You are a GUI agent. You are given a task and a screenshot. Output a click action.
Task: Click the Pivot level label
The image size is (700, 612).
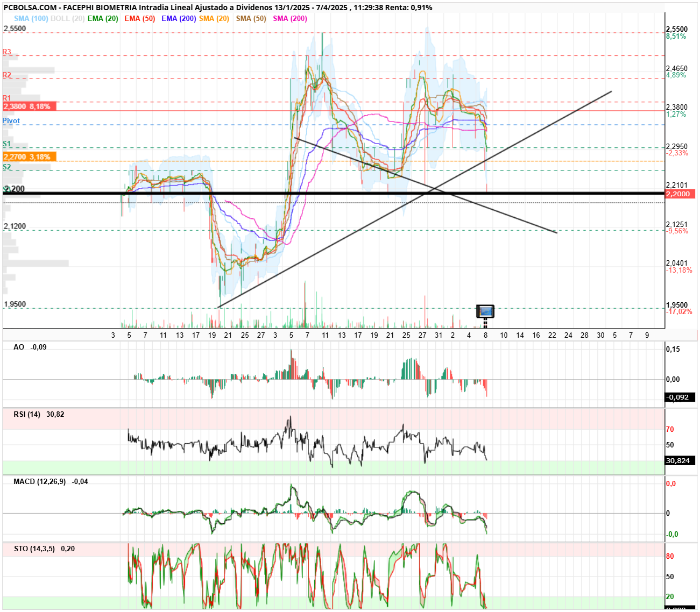click(11, 120)
